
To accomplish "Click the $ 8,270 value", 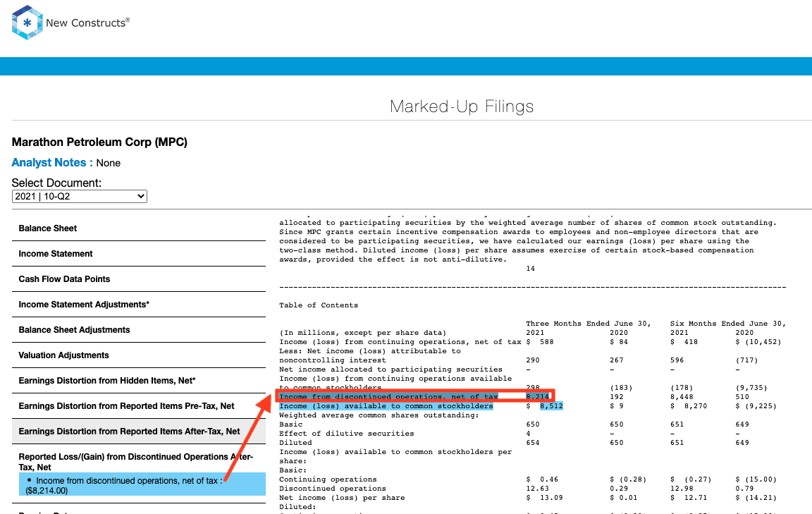I will 688,406.
